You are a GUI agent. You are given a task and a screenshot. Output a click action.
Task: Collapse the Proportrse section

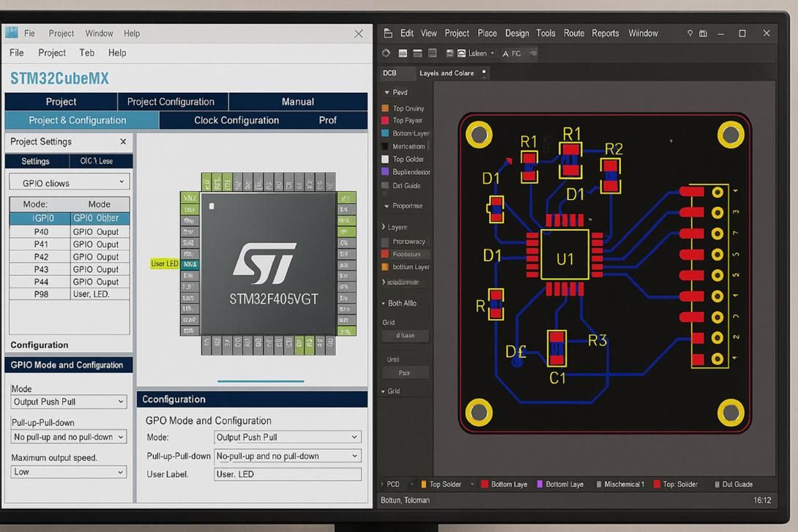(387, 206)
